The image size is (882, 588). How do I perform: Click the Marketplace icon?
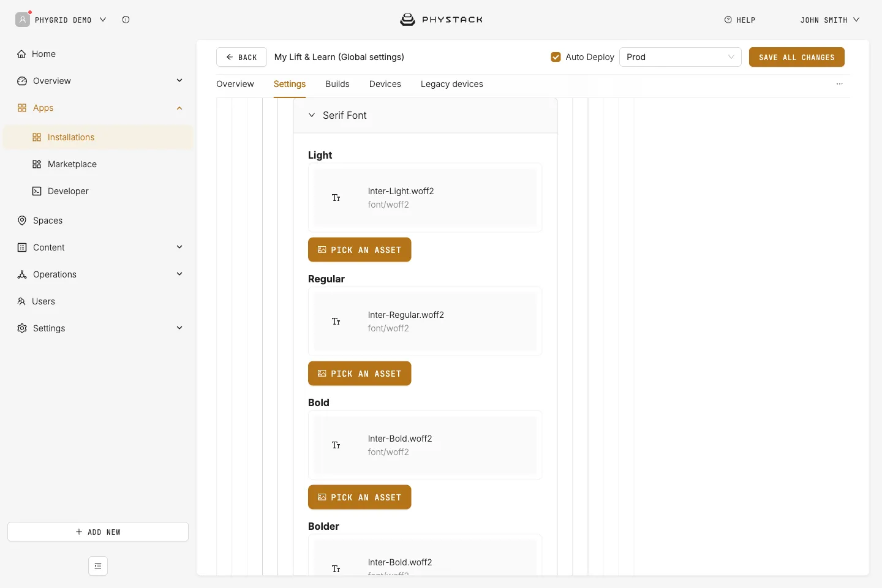(37, 164)
